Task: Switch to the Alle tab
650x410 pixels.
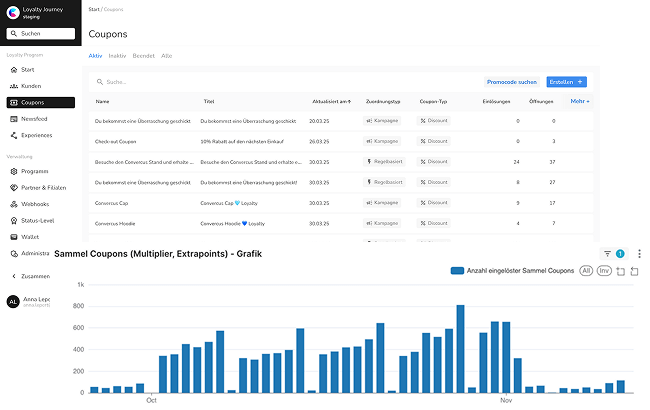Action: click(x=167, y=56)
